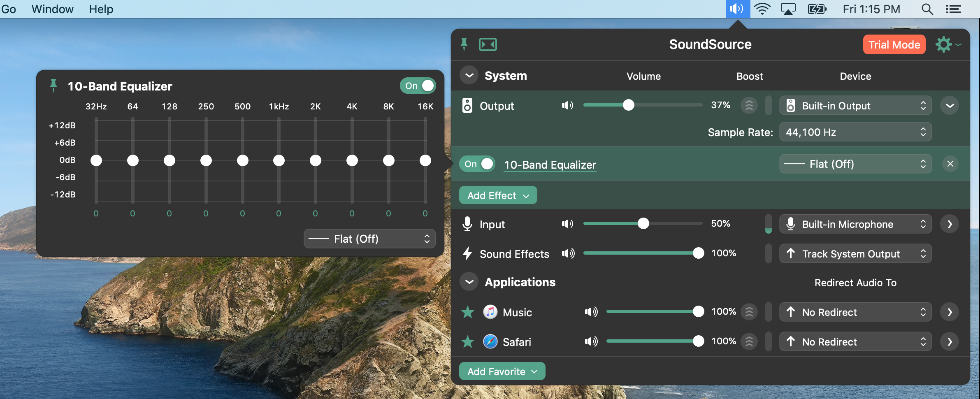Click the Music boost icon
This screenshot has height=399, width=980.
749,312
